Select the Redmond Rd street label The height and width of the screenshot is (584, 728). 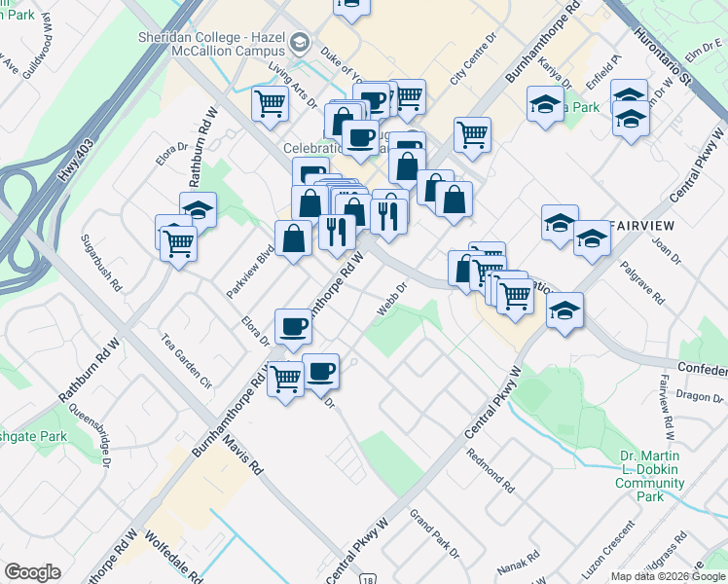click(x=491, y=471)
